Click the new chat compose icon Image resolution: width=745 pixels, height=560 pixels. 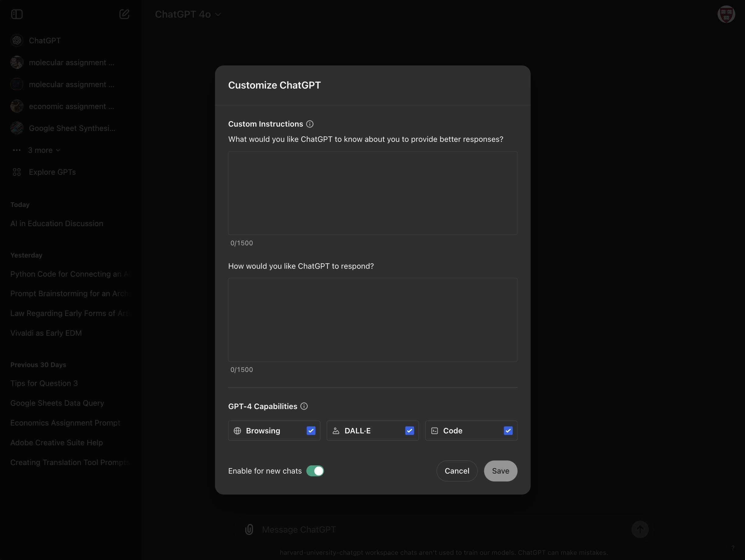(124, 14)
